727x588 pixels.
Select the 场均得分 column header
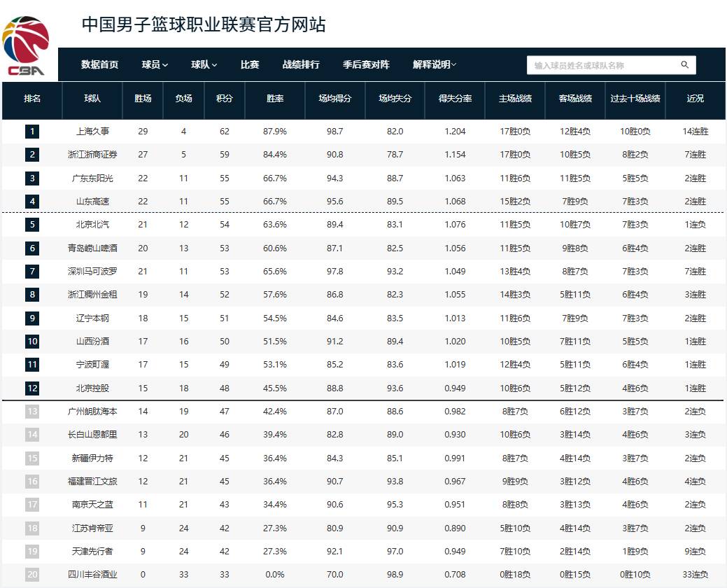point(335,99)
